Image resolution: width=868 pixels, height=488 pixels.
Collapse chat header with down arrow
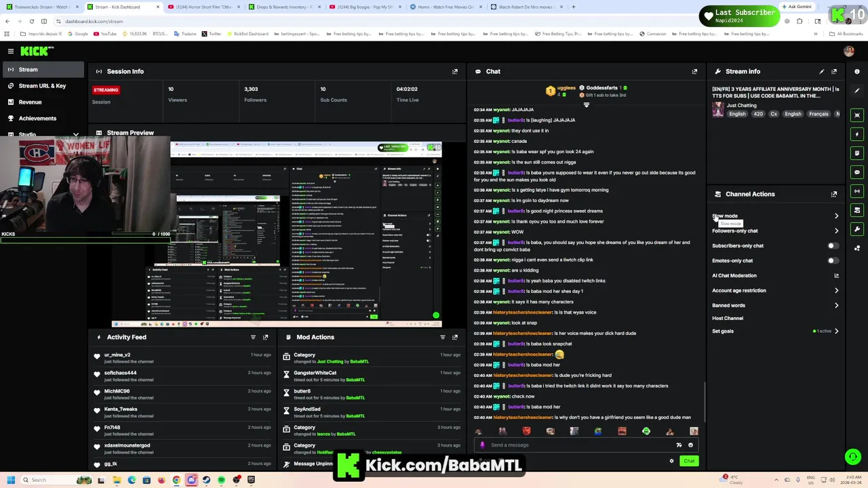pos(587,104)
